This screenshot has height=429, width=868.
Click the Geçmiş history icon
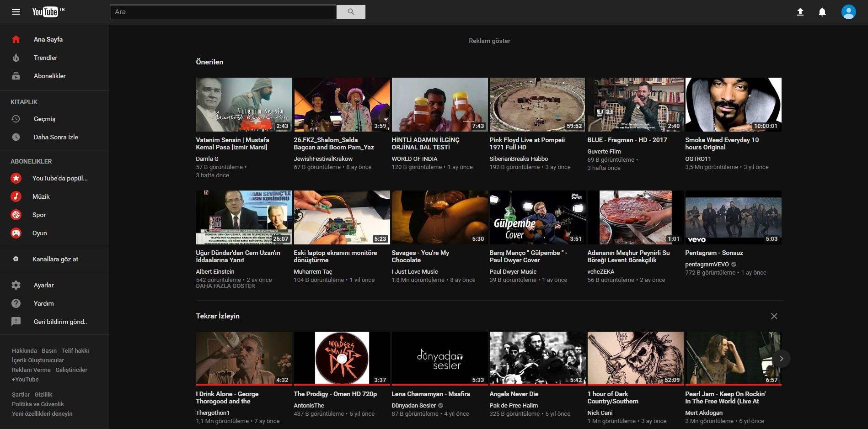coord(16,119)
